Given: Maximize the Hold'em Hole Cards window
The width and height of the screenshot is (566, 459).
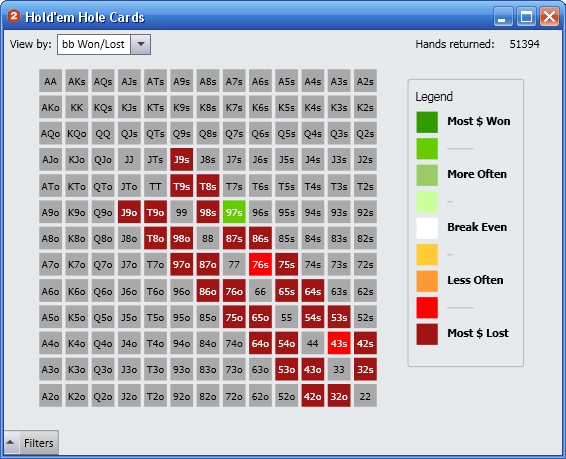Looking at the screenshot, I should pyautogui.click(x=526, y=17).
